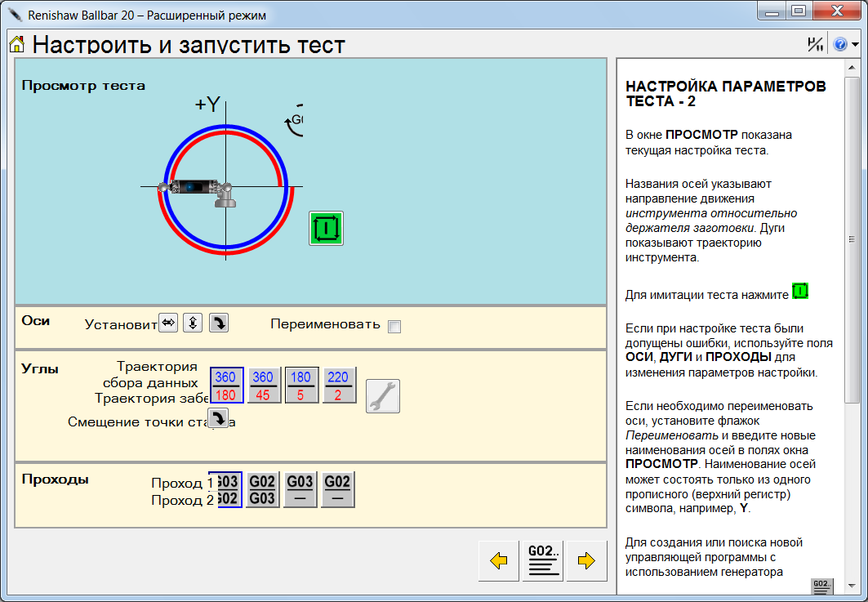Enable the Переименовать checkbox
The height and width of the screenshot is (602, 868).
pyautogui.click(x=394, y=327)
